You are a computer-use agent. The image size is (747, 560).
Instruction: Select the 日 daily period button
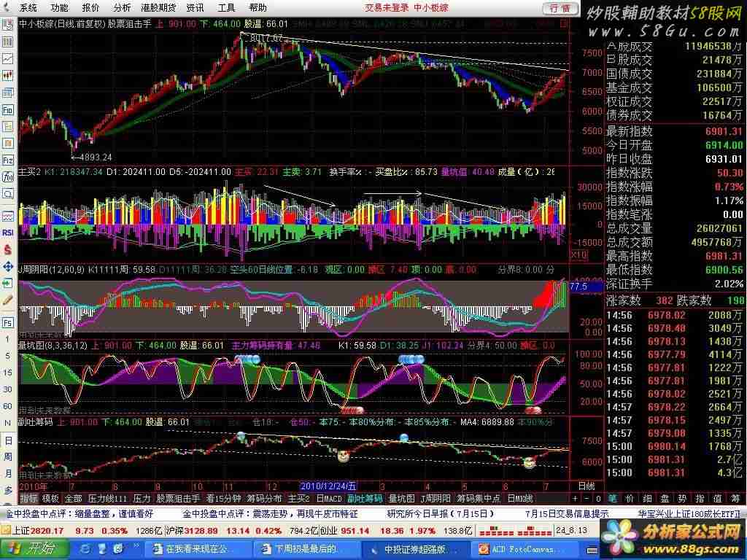(x=7, y=440)
